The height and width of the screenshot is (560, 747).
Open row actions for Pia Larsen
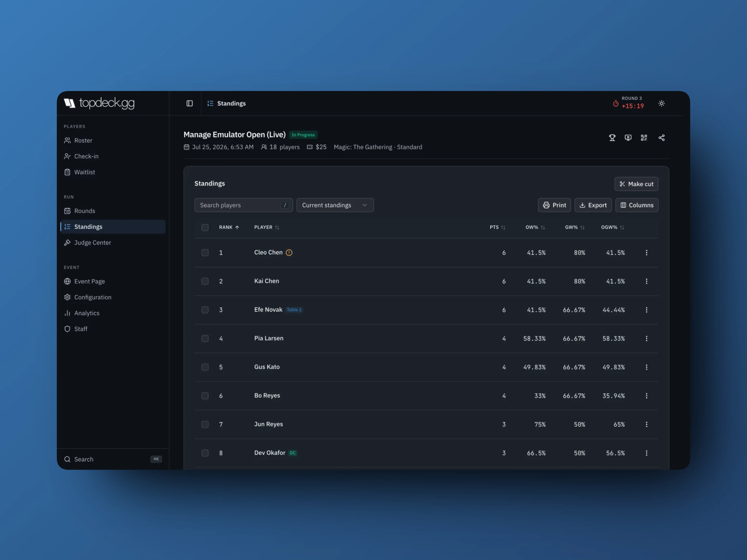tap(646, 338)
